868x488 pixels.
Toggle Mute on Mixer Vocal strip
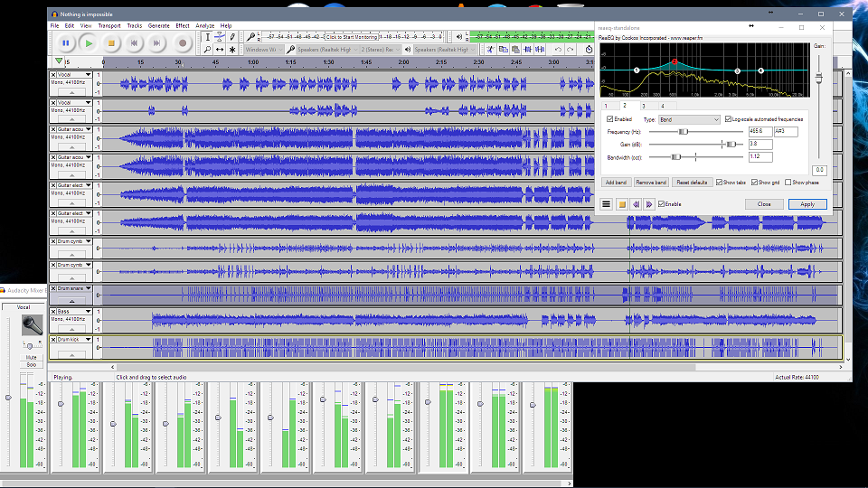tap(31, 358)
